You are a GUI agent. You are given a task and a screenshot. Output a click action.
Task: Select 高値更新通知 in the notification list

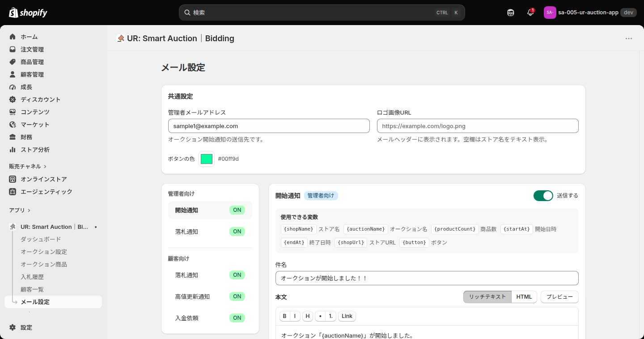point(210,296)
